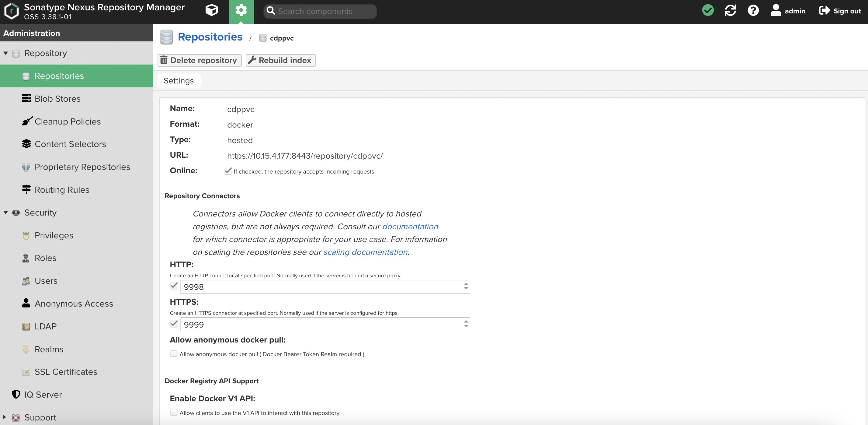868x425 pixels.
Task: Collapse the Security tree section
Action: 6,212
